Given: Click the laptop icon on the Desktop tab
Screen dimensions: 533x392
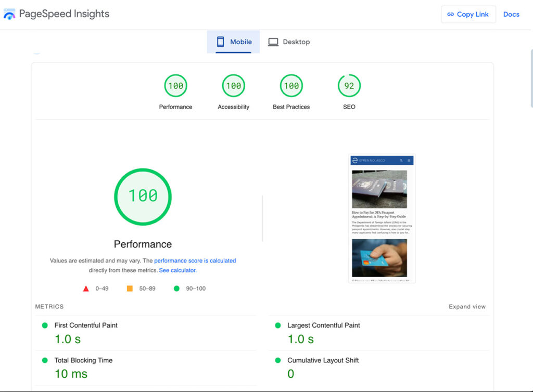Looking at the screenshot, I should click(273, 42).
